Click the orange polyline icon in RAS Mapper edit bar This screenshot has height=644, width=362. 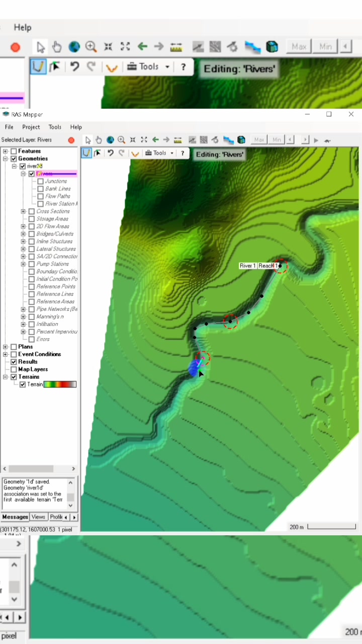pyautogui.click(x=135, y=153)
